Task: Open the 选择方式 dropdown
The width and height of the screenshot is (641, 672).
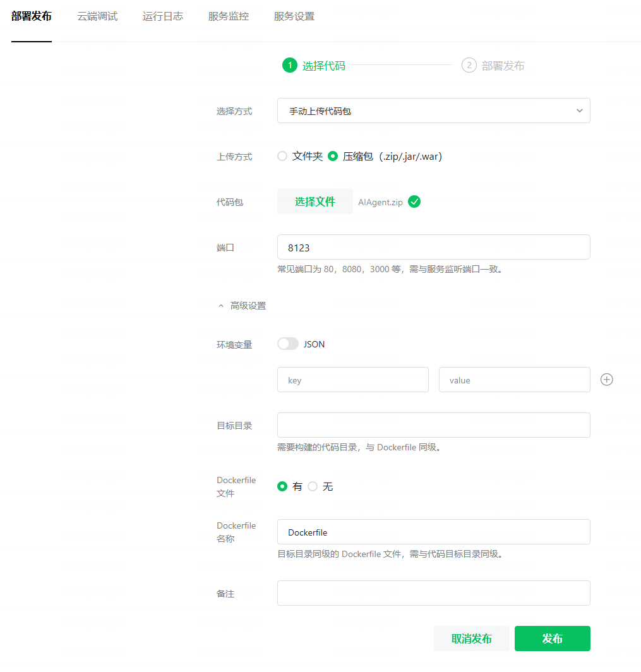Action: point(433,111)
